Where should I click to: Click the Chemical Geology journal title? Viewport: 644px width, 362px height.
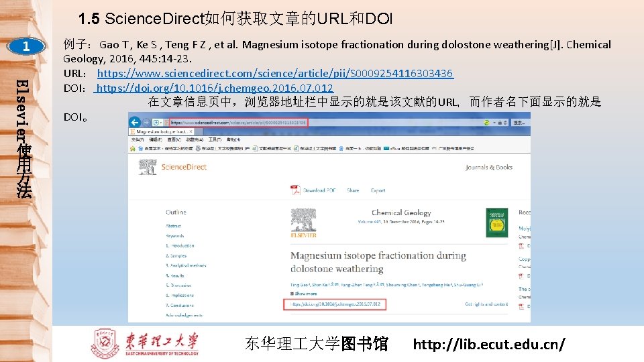point(401,213)
